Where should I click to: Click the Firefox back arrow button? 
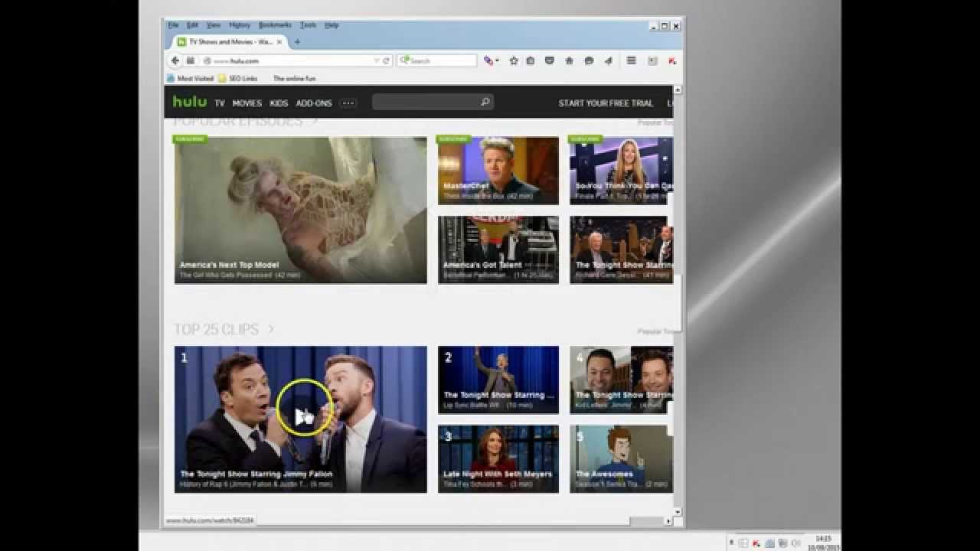click(175, 60)
